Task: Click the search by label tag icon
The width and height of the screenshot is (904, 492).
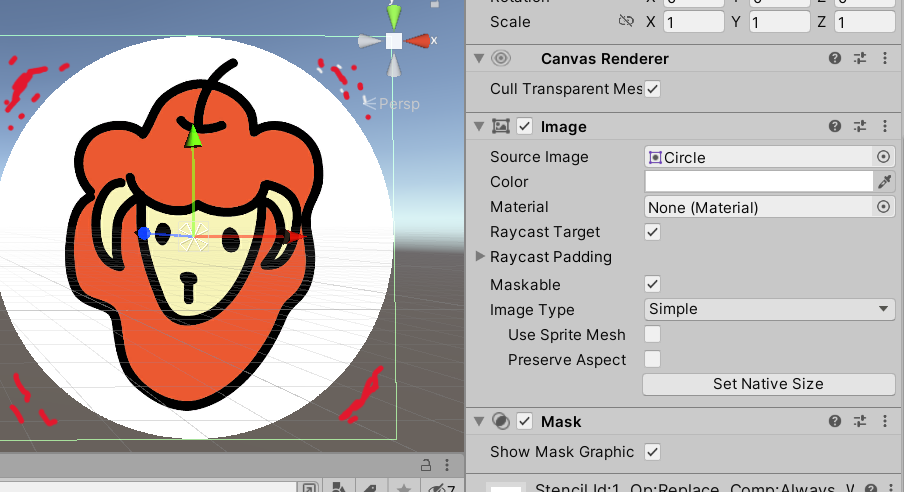Action: tap(370, 488)
